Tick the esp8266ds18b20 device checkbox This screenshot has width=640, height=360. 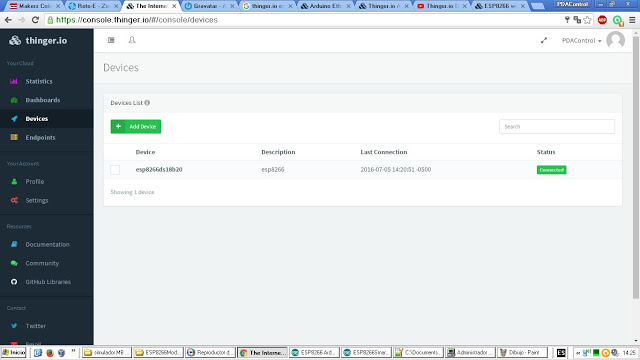pos(115,170)
